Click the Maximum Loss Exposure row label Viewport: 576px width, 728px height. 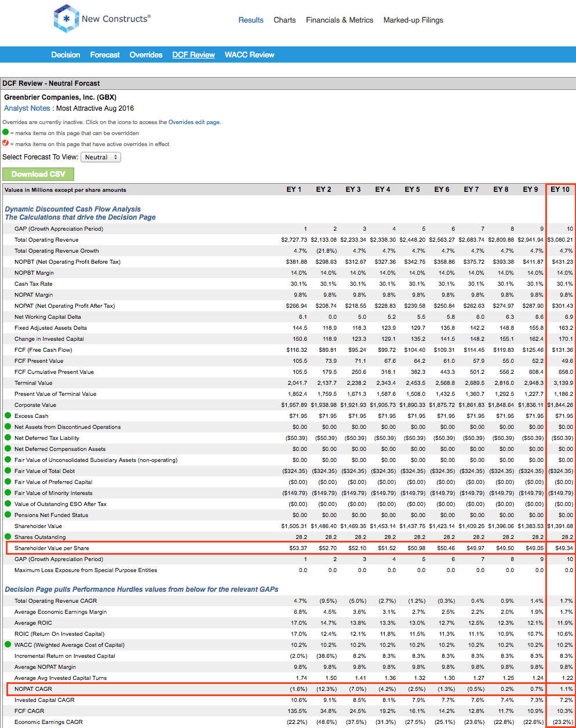(86, 570)
